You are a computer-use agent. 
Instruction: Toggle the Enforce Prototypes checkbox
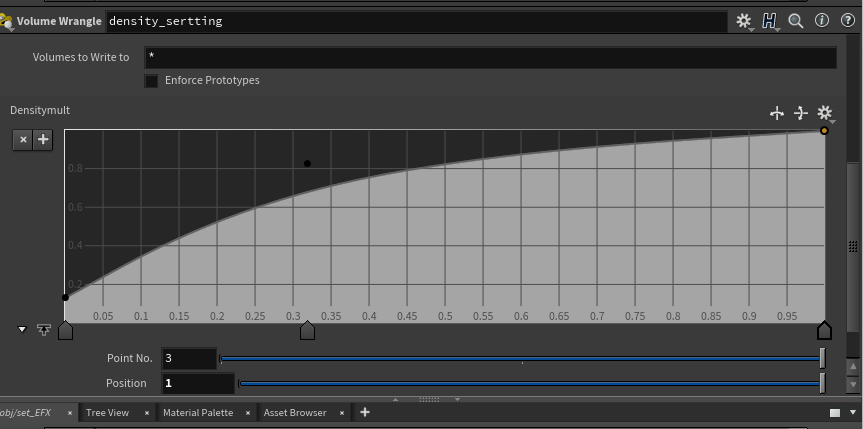point(151,80)
